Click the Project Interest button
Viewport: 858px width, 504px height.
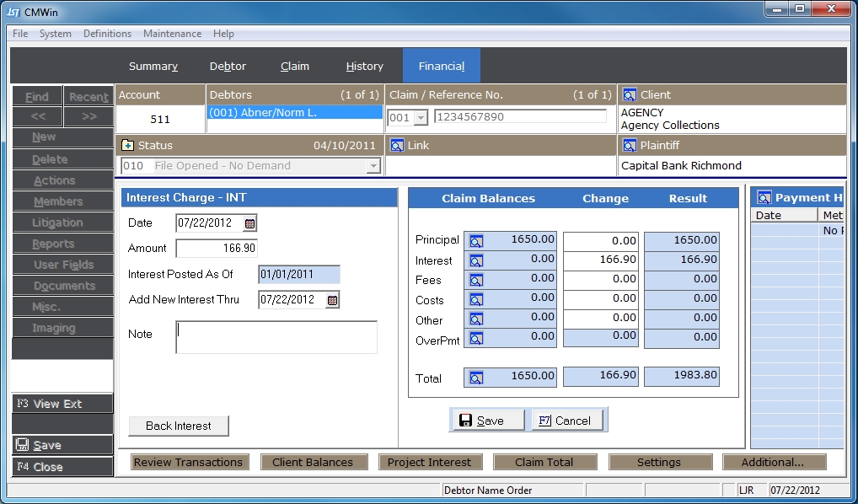click(429, 462)
